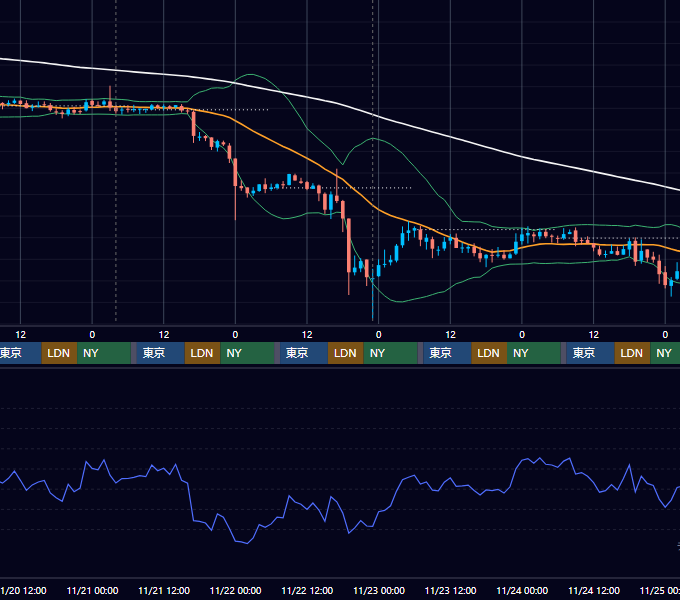680x600 pixels.
Task: Click the 11/23 00:00 date label
Action: click(x=379, y=590)
